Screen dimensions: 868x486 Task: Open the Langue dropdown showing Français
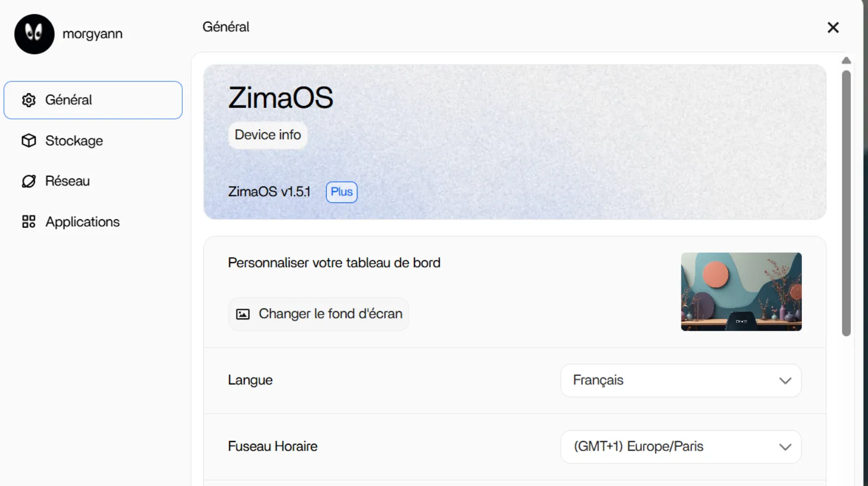(x=680, y=380)
